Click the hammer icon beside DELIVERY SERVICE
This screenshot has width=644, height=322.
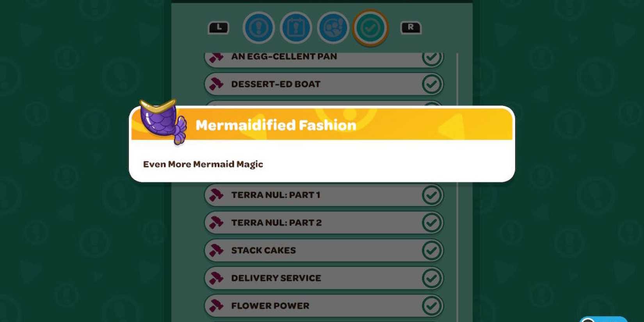(x=216, y=278)
